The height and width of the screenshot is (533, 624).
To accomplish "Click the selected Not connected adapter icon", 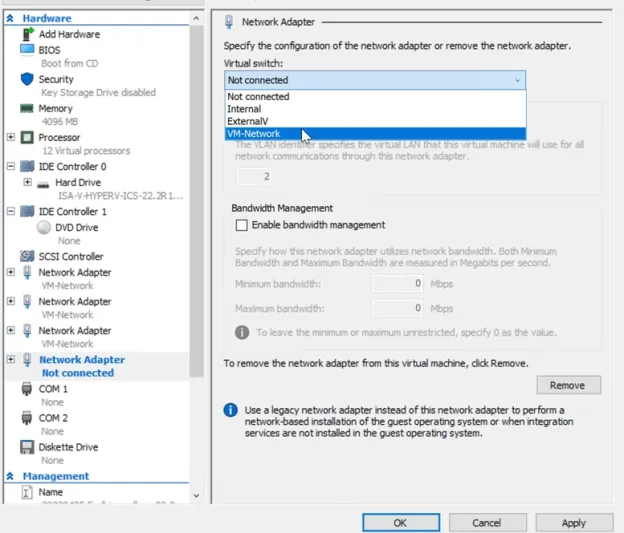I will coord(27,359).
